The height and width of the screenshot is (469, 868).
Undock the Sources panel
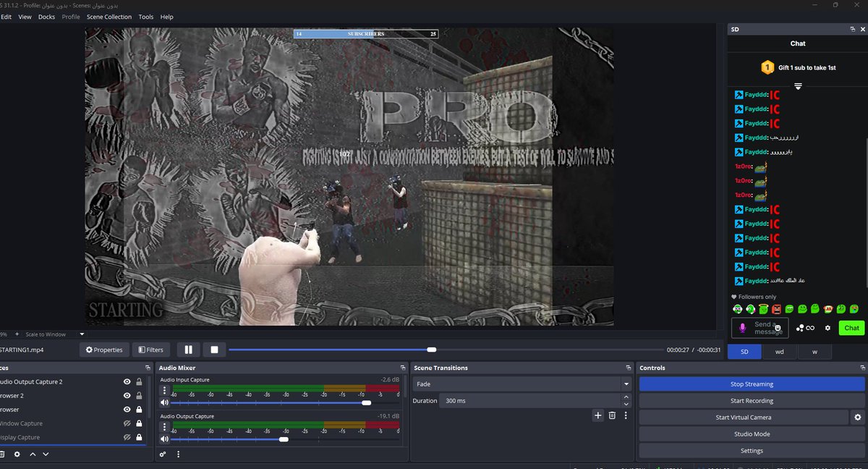[149, 368]
